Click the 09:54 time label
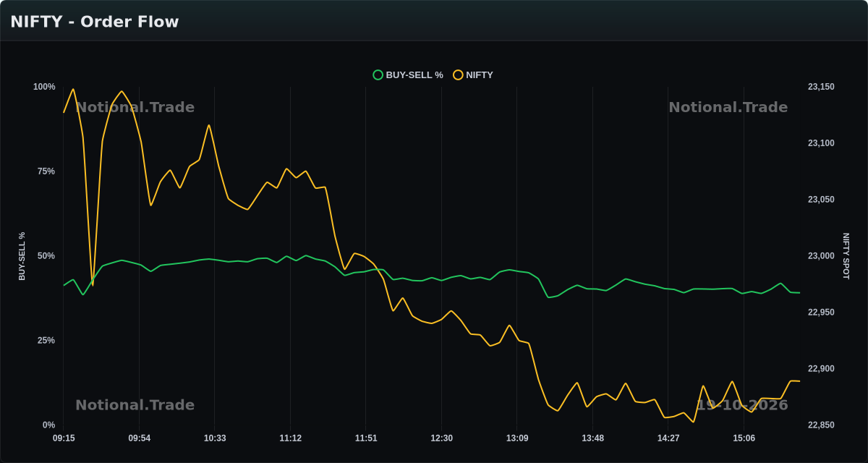Viewport: 868px width, 463px height. tap(140, 438)
